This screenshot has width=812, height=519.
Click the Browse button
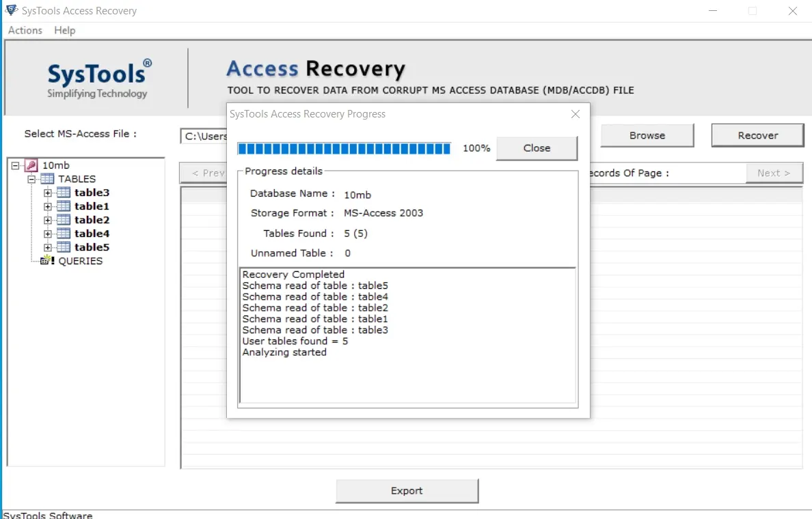click(x=647, y=135)
